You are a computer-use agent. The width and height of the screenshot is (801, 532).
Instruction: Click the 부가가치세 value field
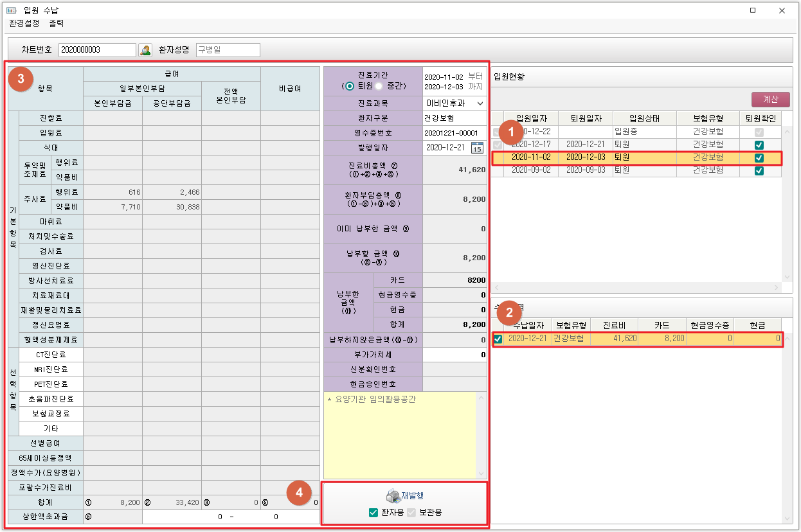coord(455,355)
